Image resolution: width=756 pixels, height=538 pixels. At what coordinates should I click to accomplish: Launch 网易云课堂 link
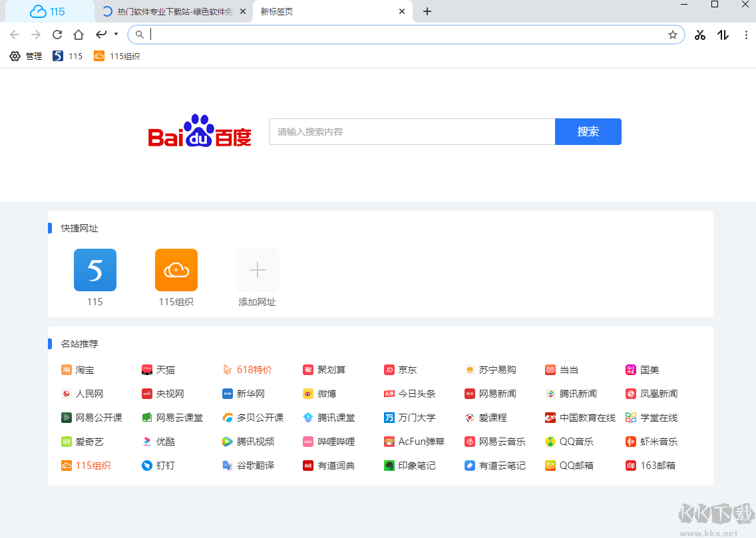(172, 418)
